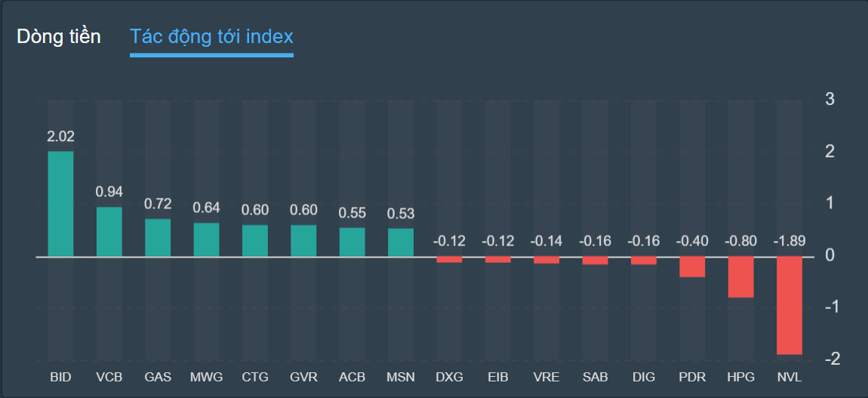Click the green VCB bar
Image resolution: width=868 pixels, height=398 pixels.
(109, 232)
